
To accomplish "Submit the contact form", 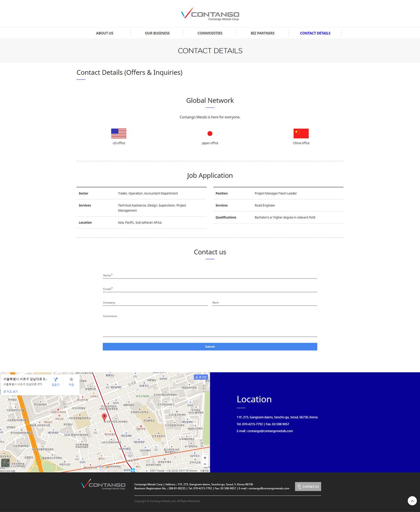I will click(x=210, y=347).
